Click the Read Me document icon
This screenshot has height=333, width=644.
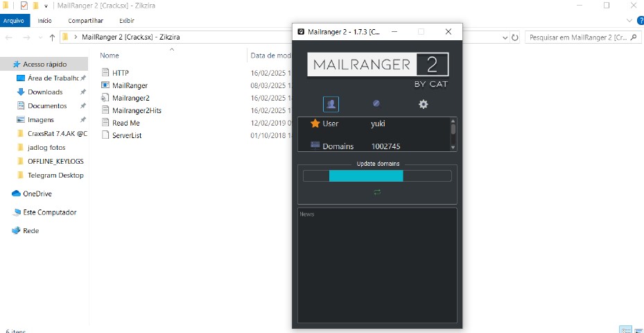[105, 123]
